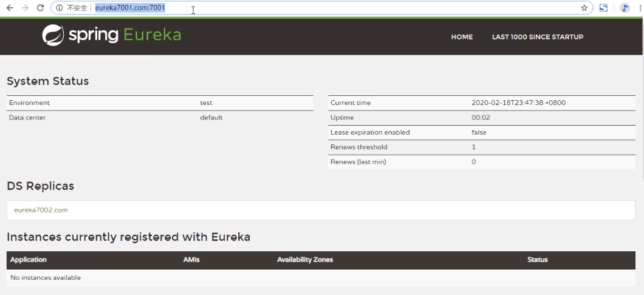Click the Spring leaf logo
Image resolution: width=644 pixels, height=295 pixels.
click(x=53, y=35)
